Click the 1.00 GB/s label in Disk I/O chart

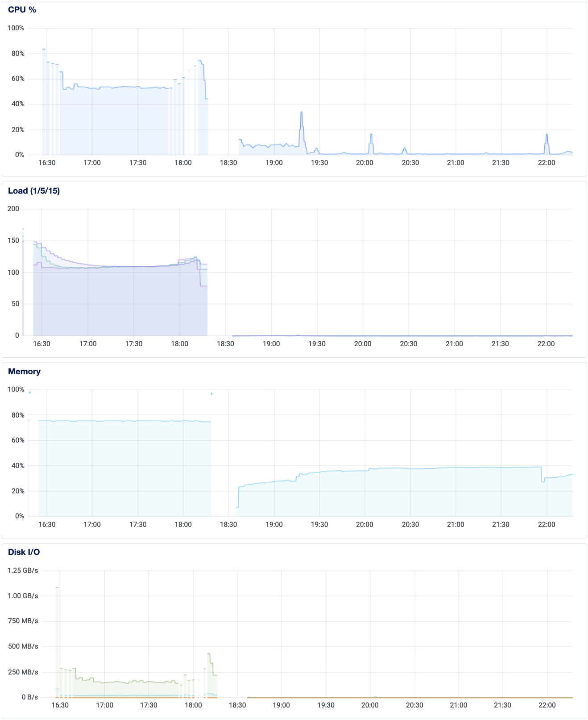[x=23, y=596]
